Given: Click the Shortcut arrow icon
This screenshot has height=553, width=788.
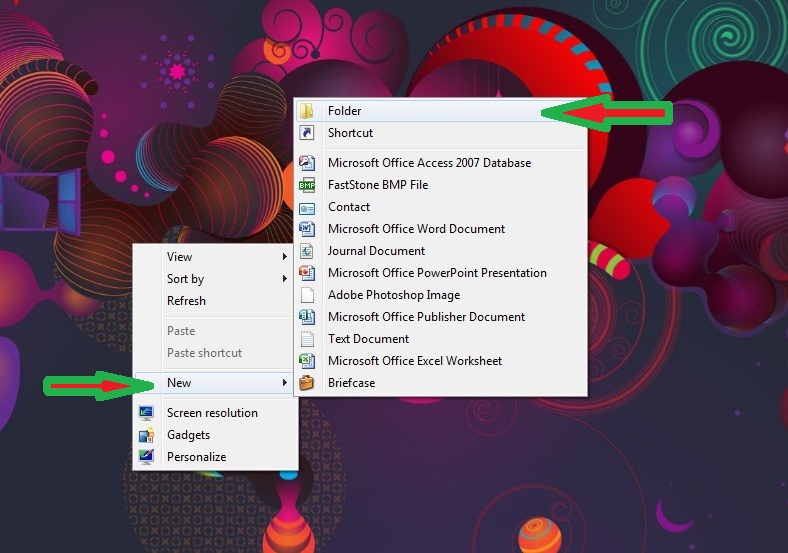Looking at the screenshot, I should pyautogui.click(x=307, y=133).
